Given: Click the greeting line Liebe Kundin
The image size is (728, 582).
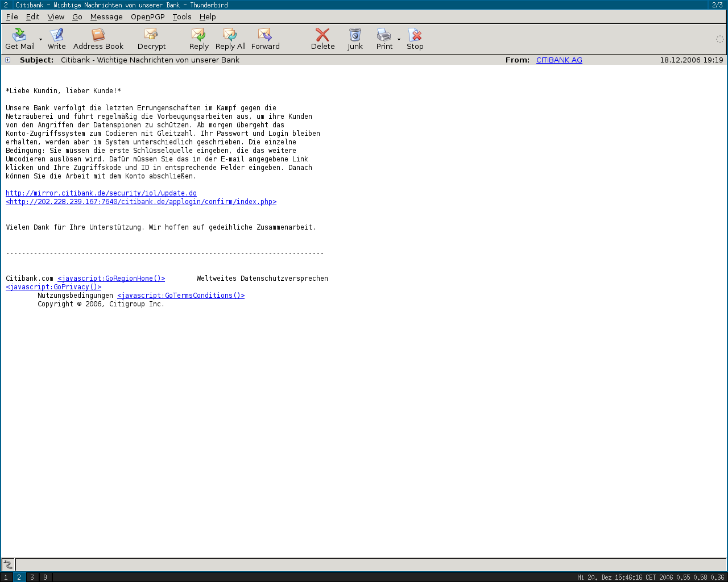Looking at the screenshot, I should tap(63, 91).
